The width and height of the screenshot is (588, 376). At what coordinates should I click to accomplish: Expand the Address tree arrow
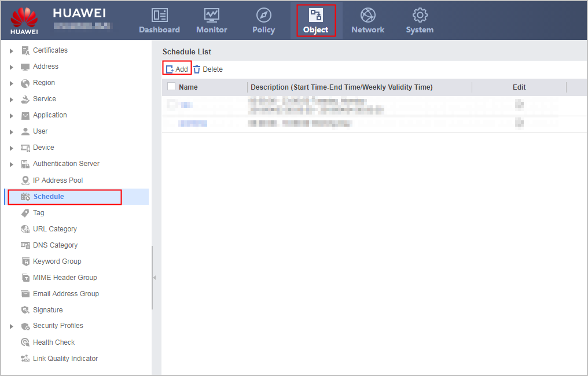pyautogui.click(x=11, y=67)
